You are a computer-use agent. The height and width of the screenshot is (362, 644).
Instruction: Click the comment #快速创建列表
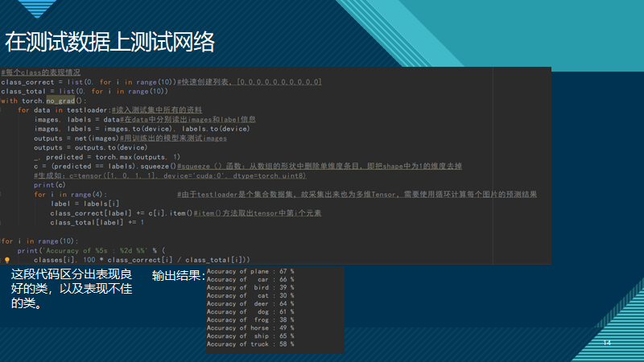coord(250,82)
